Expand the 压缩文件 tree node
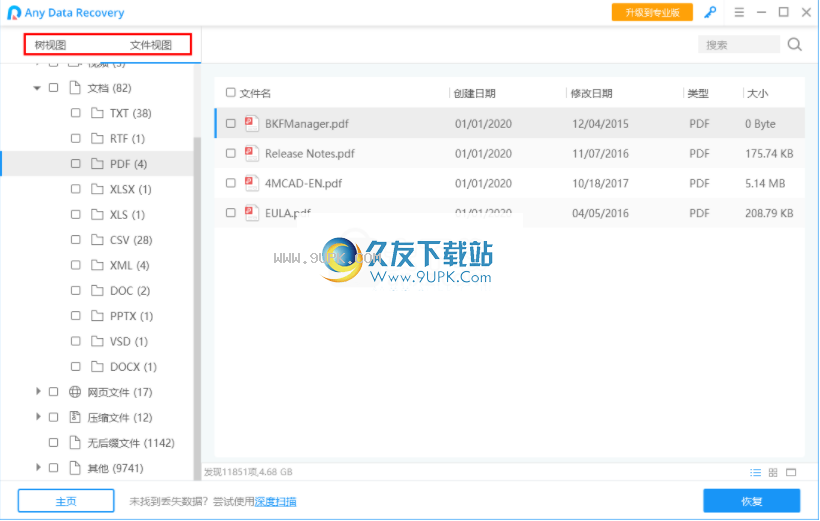 tap(38, 417)
